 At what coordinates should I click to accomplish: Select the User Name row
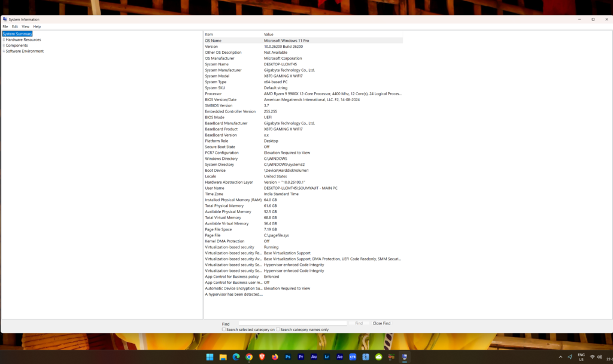304,188
